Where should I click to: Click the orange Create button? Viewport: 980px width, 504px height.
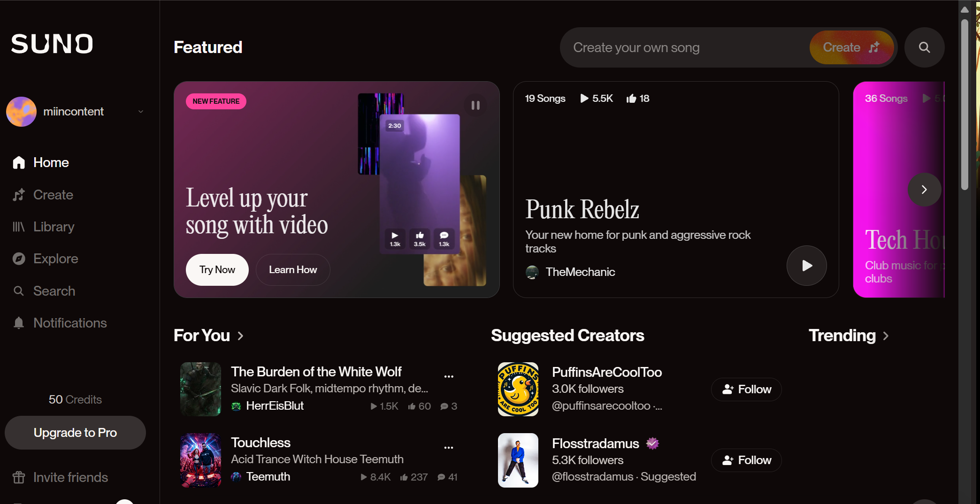[x=851, y=47]
